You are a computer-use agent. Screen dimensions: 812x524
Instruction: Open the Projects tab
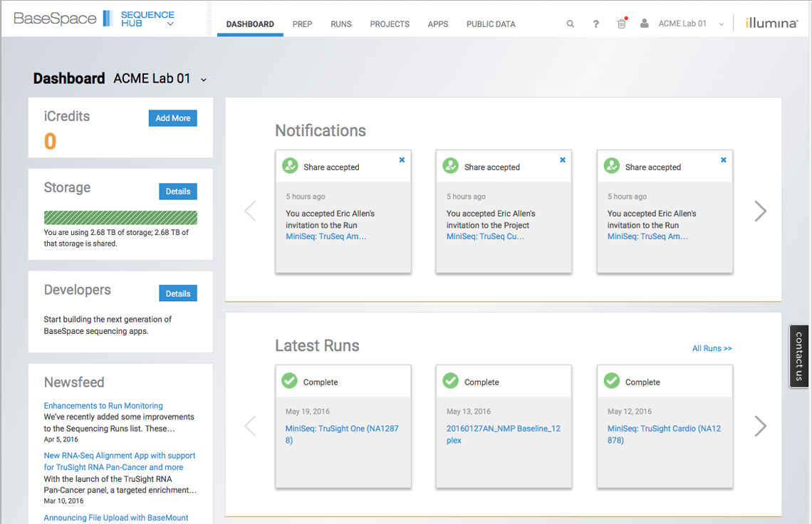coord(390,24)
